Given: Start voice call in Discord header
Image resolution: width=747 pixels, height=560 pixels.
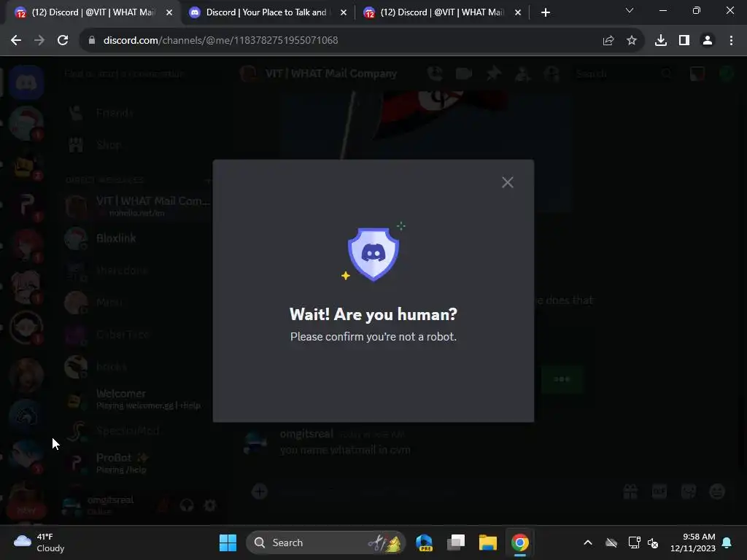Looking at the screenshot, I should (x=435, y=74).
